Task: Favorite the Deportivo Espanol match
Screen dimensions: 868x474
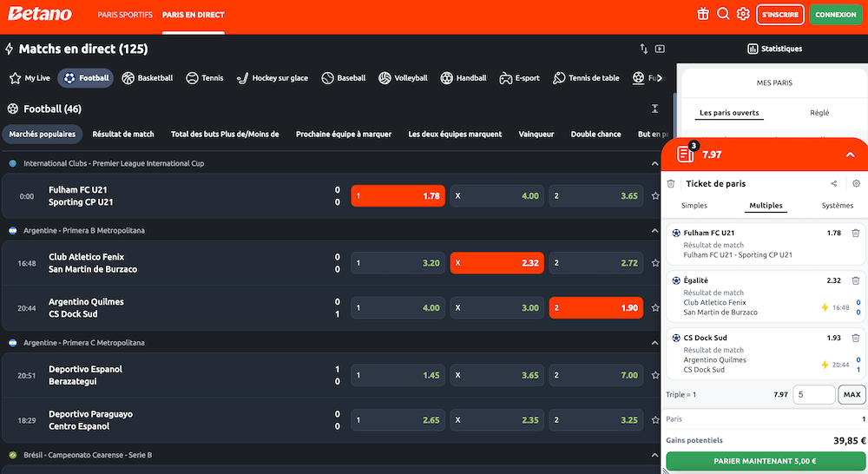Action: coord(655,375)
